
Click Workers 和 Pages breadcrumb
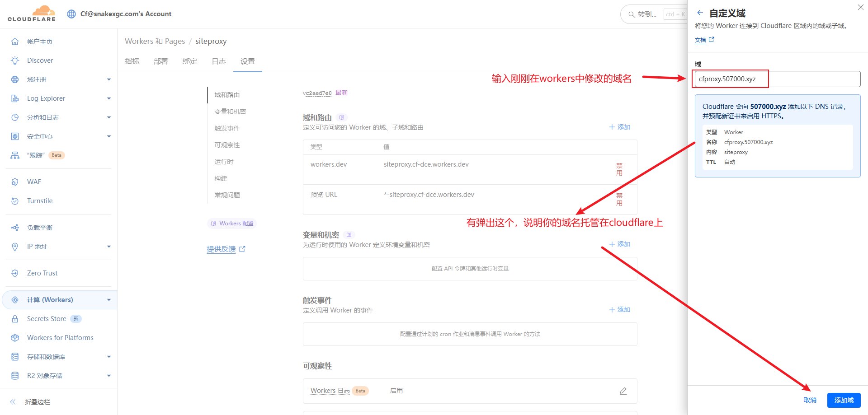pos(155,41)
